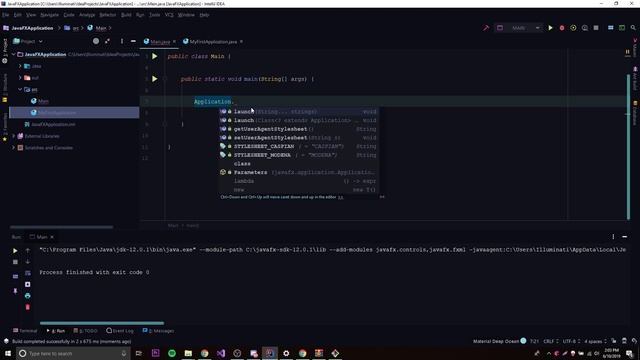Expand External Libraries node
The width and height of the screenshot is (640, 360).
(13, 136)
